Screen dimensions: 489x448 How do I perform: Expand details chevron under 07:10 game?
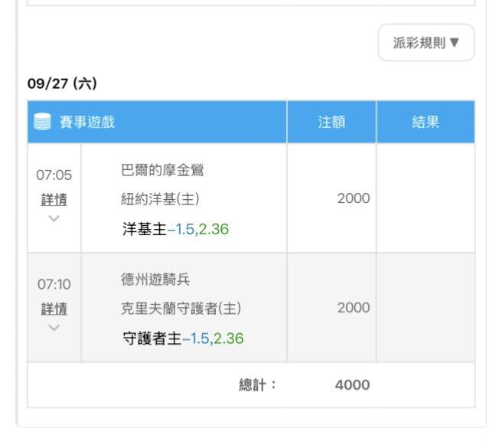tap(54, 328)
